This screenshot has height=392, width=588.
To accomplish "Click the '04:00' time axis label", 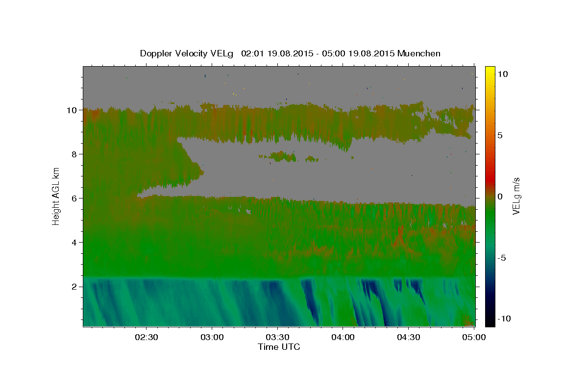I will [x=343, y=337].
